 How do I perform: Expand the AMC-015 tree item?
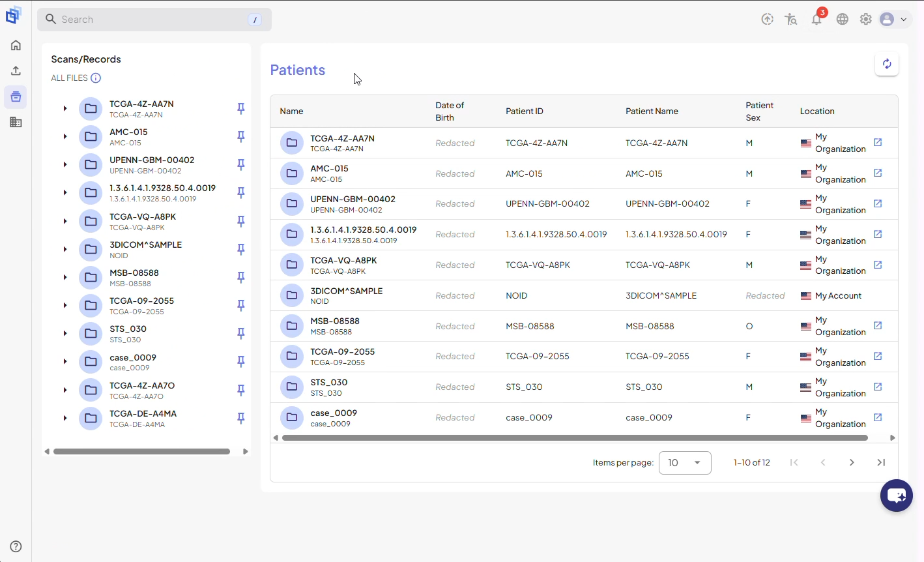point(65,137)
